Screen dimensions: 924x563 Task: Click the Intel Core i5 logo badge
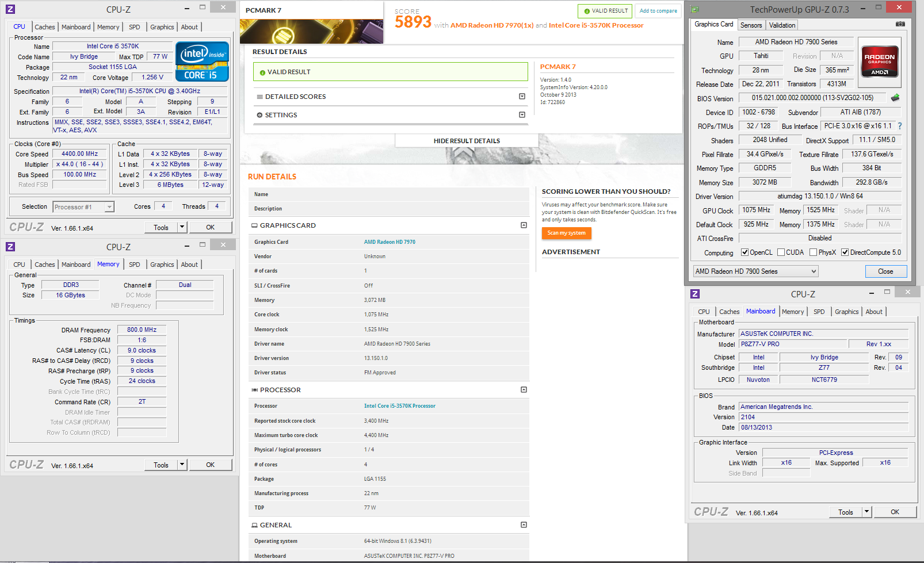tap(202, 62)
